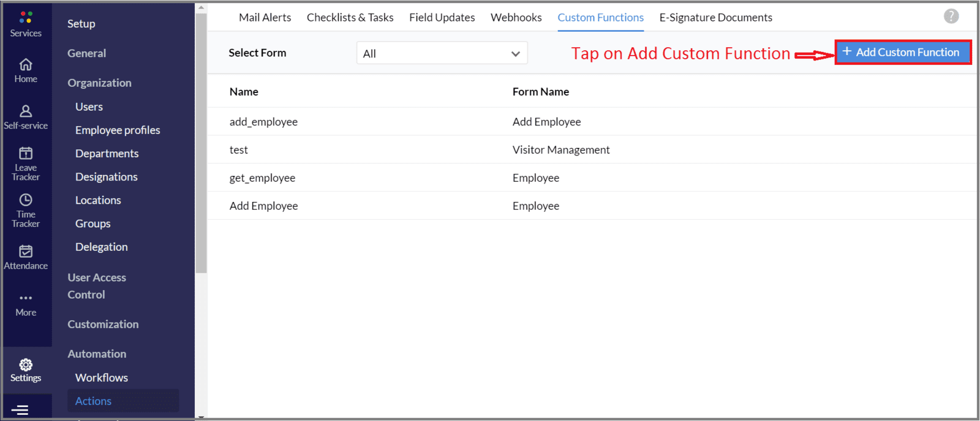
Task: Switch to the Checklists & Tasks tab
Action: (x=350, y=17)
